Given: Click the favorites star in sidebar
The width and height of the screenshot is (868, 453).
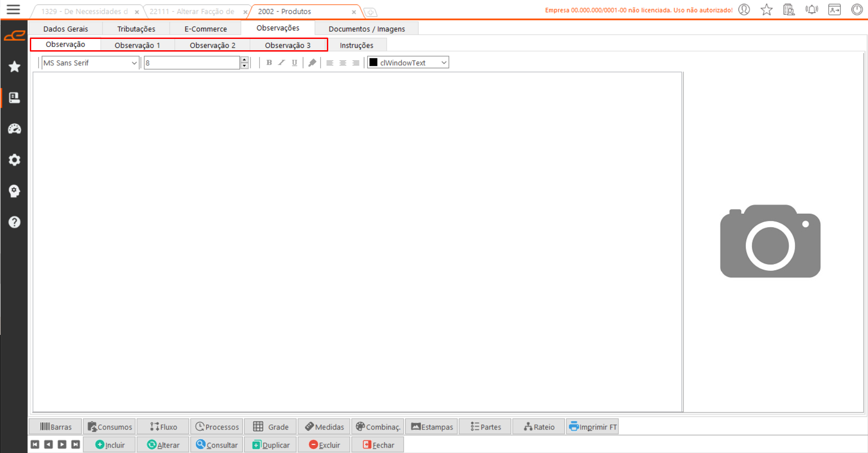Looking at the screenshot, I should [14, 67].
